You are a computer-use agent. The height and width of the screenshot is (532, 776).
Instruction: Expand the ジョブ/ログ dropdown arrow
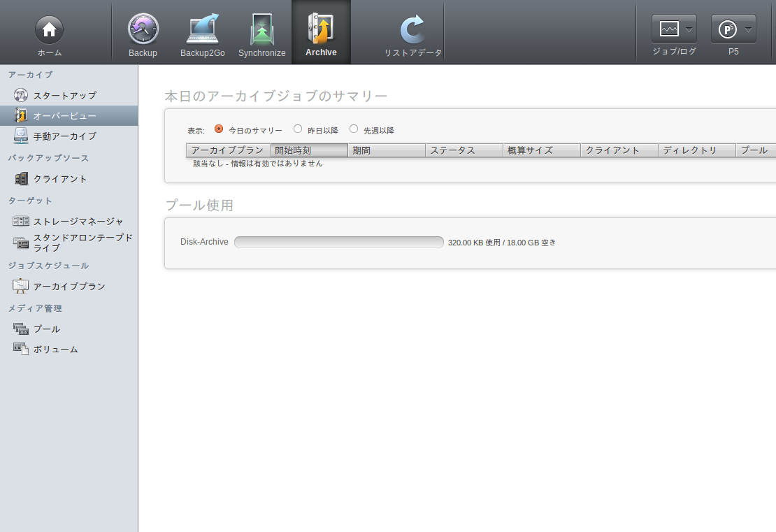(689, 29)
